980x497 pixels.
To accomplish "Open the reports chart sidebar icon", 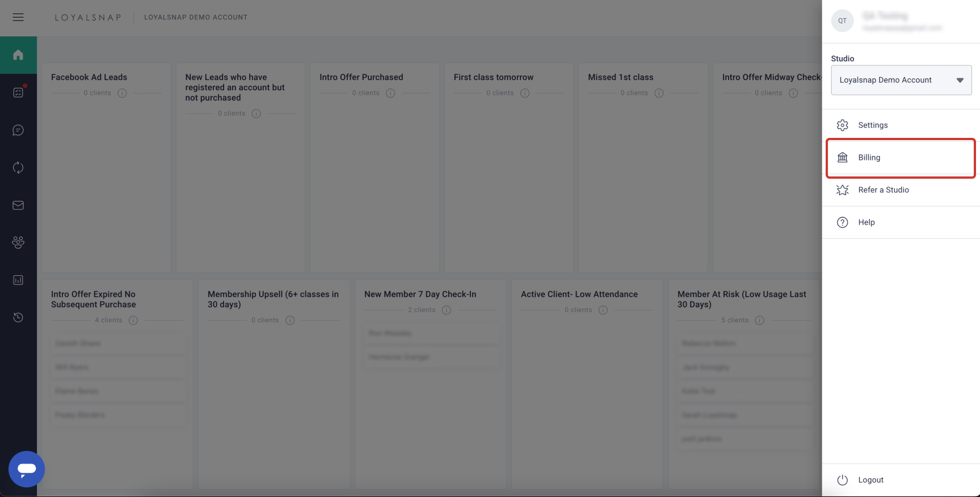I will [18, 280].
